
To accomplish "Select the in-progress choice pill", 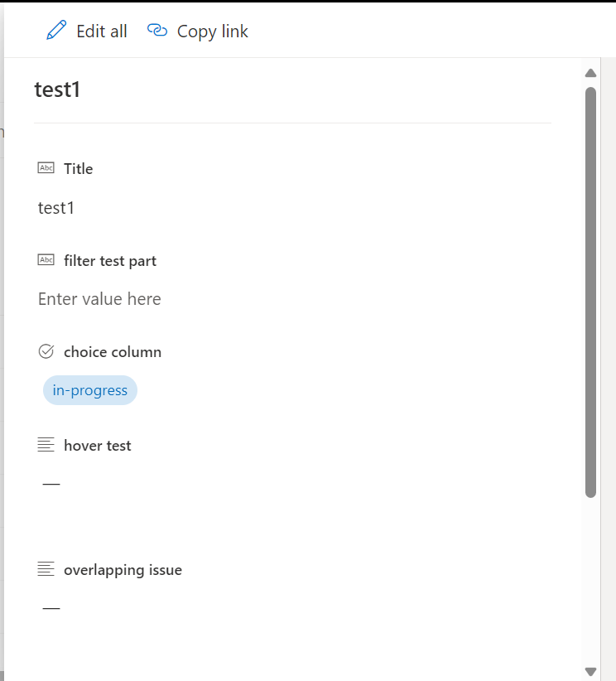I will click(x=89, y=389).
